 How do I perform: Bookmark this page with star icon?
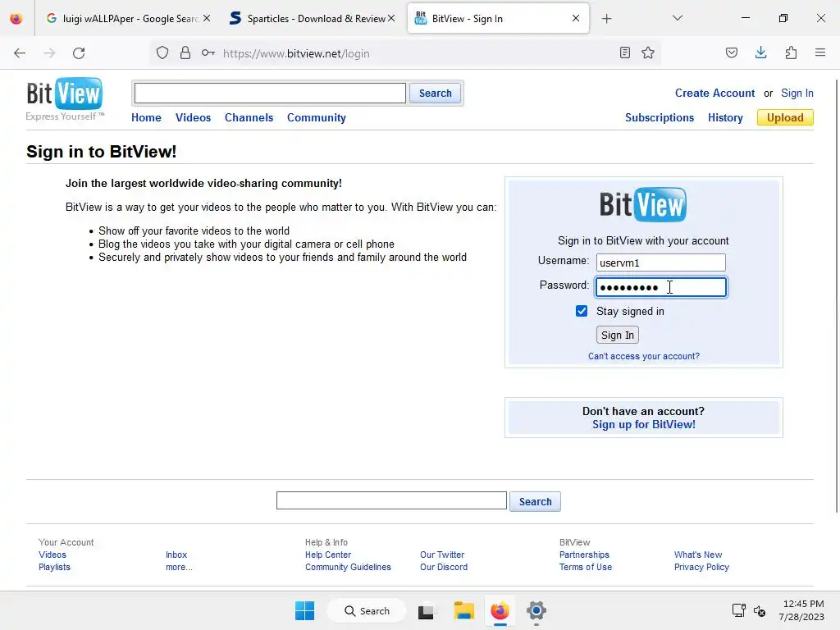(648, 53)
